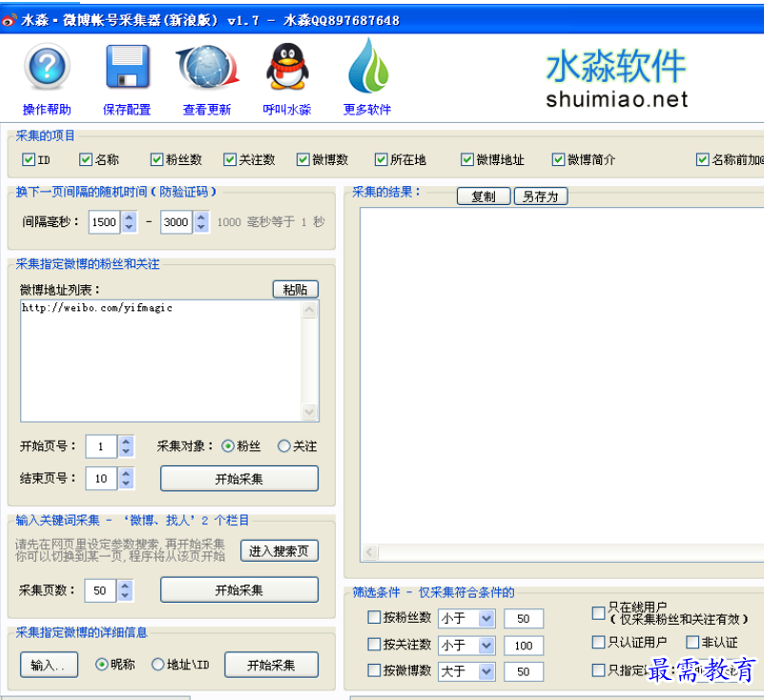Click the 3000 interval spinner arrows
Viewport: 764px width, 700px height.
pos(201,221)
